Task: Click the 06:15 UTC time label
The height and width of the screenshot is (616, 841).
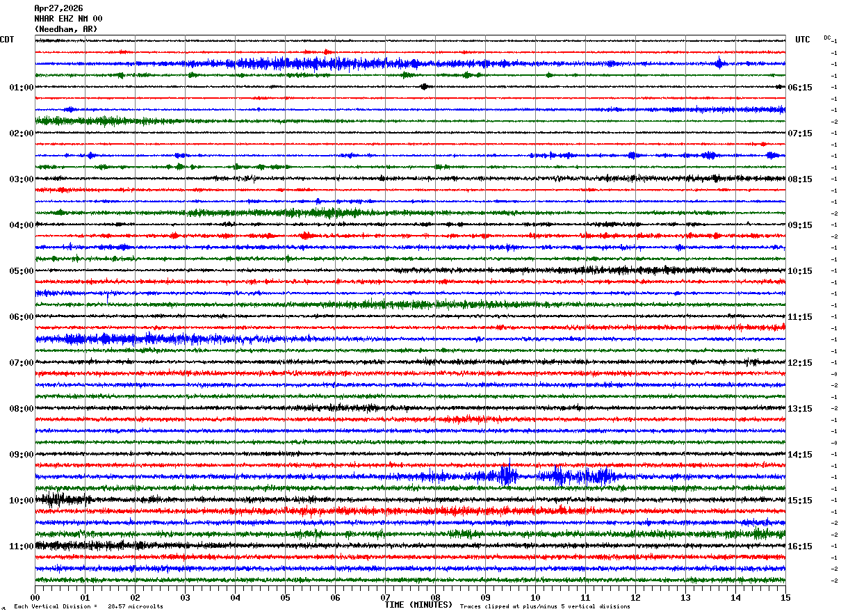Action: point(800,88)
